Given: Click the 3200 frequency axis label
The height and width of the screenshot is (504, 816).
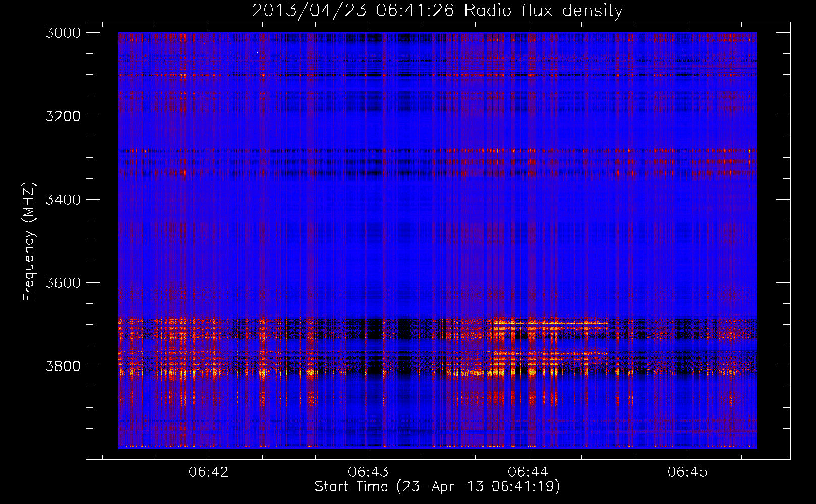Looking at the screenshot, I should tap(63, 116).
